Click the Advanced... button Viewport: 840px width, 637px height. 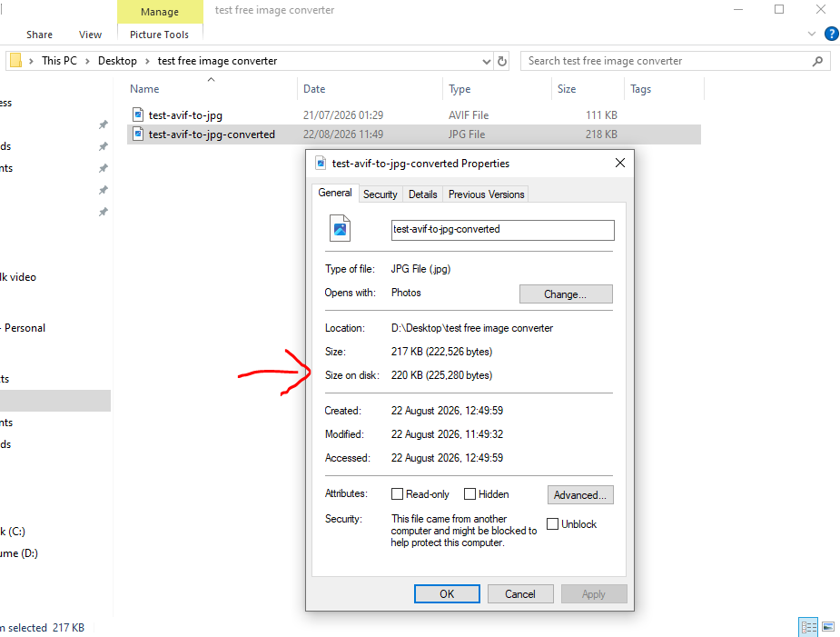(x=580, y=494)
